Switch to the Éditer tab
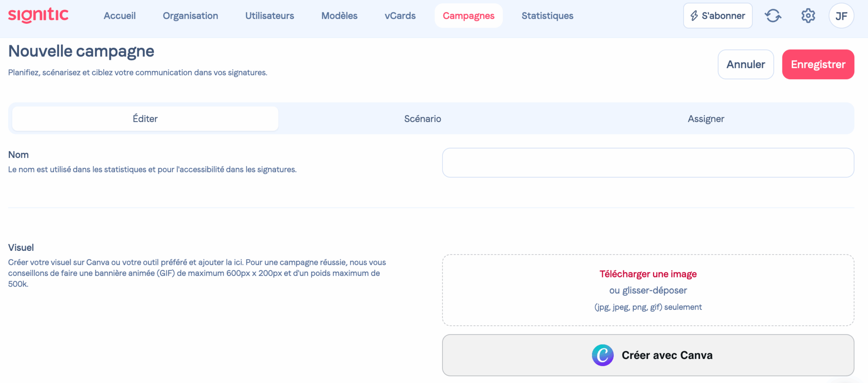868x383 pixels. pos(145,119)
